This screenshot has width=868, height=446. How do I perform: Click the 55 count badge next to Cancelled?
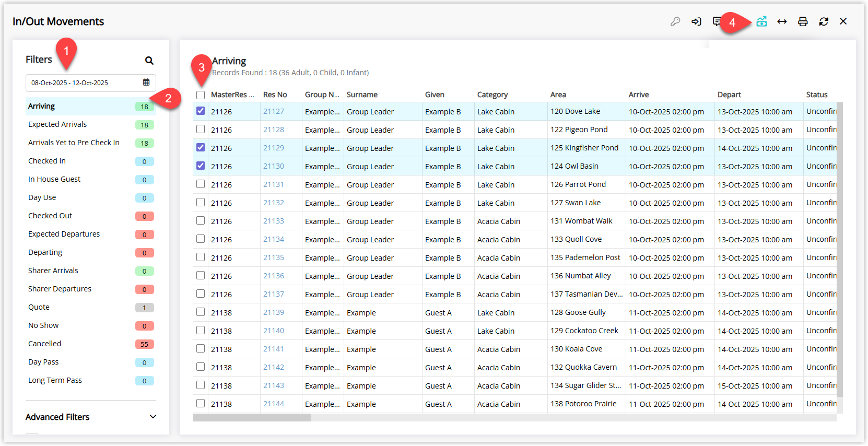click(144, 344)
